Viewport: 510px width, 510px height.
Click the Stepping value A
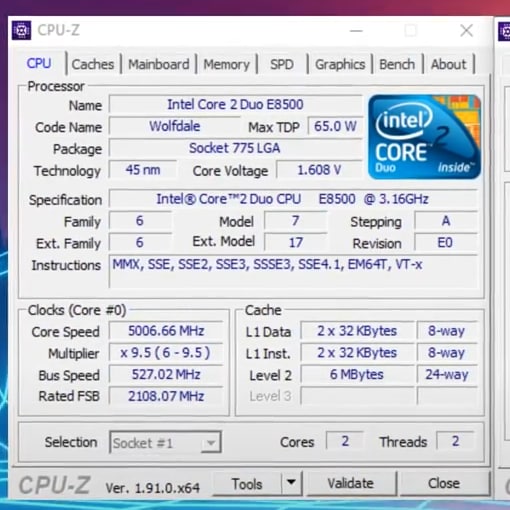(x=446, y=221)
